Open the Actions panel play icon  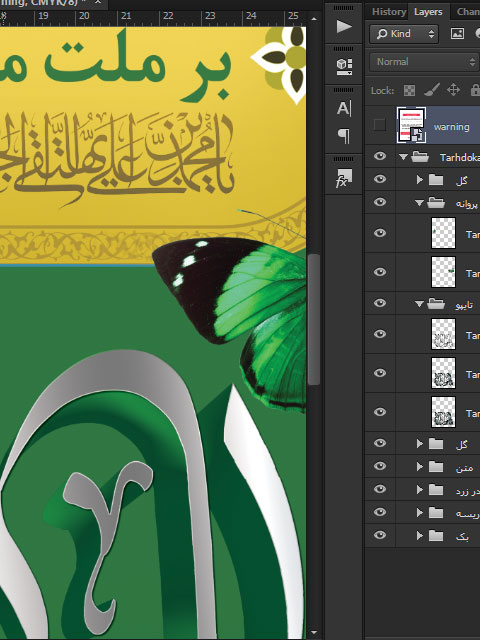click(344, 27)
